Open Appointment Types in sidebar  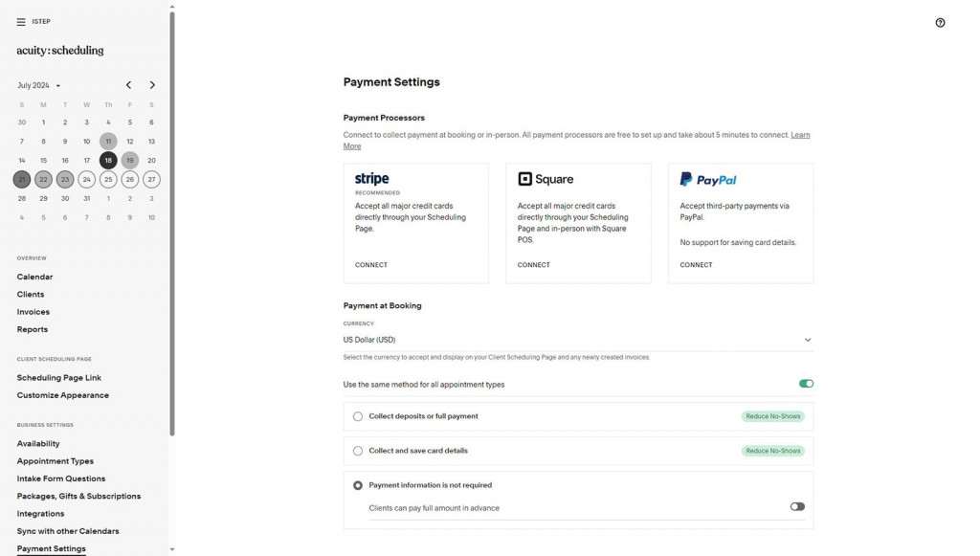click(56, 461)
